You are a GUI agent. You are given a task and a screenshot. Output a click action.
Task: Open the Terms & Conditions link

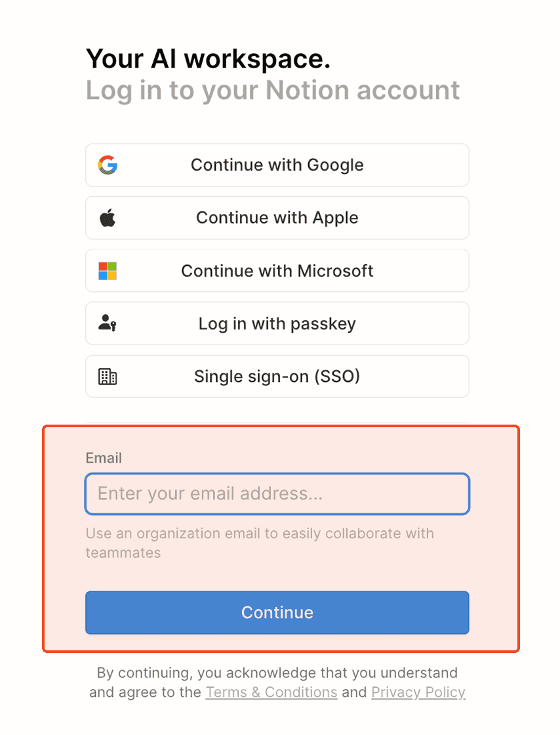[271, 692]
